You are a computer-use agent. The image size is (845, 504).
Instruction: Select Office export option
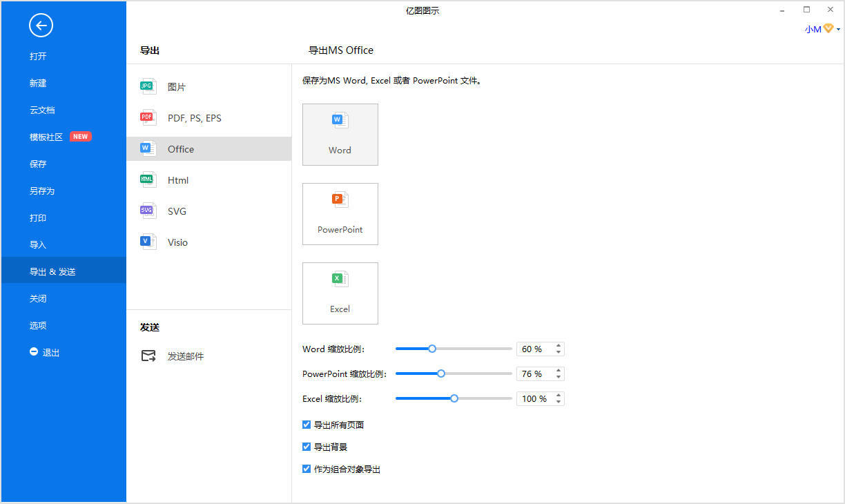pos(209,149)
